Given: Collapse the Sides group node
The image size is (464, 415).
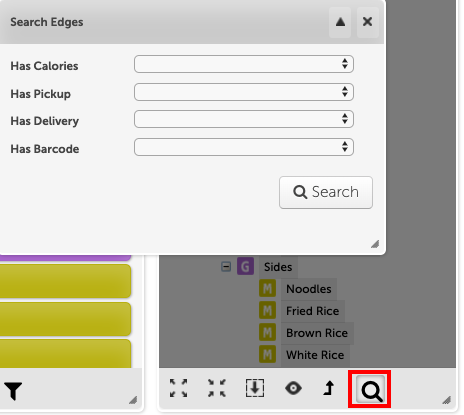Looking at the screenshot, I should click(226, 267).
